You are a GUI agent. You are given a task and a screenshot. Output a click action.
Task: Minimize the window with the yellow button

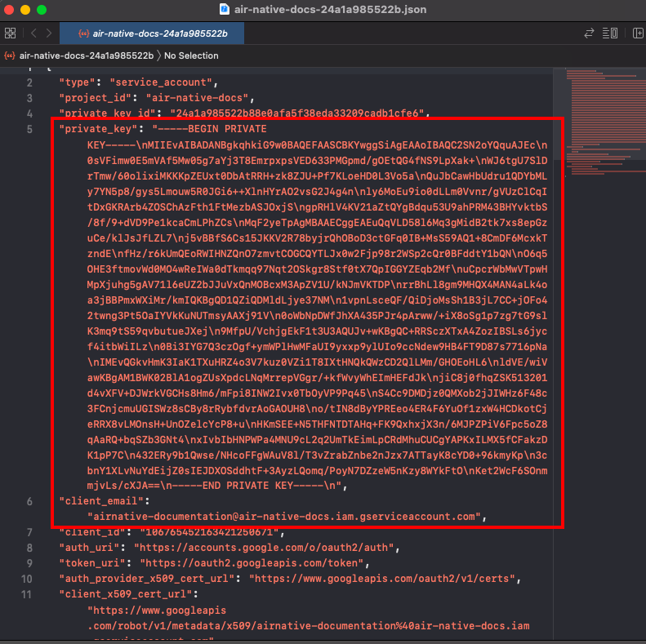[25, 10]
